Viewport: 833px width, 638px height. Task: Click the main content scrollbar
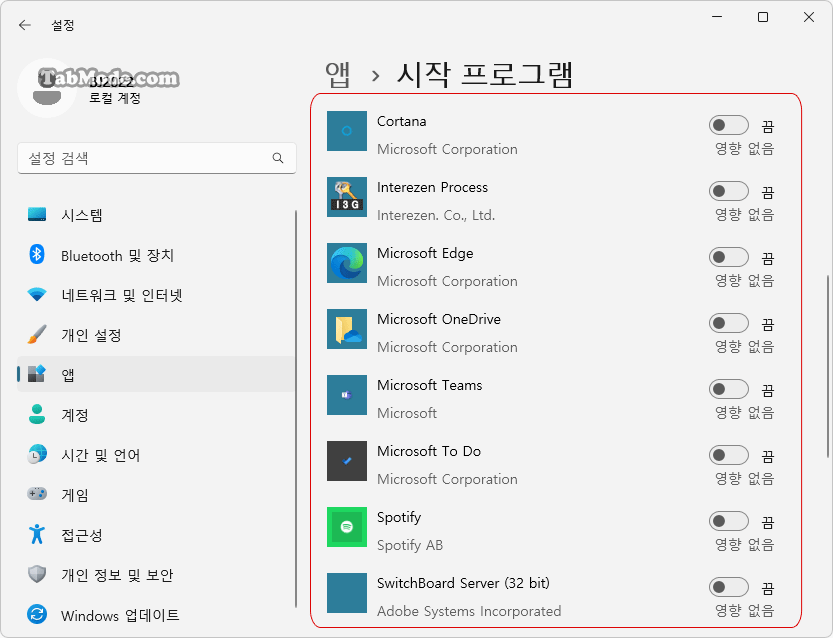pos(828,367)
